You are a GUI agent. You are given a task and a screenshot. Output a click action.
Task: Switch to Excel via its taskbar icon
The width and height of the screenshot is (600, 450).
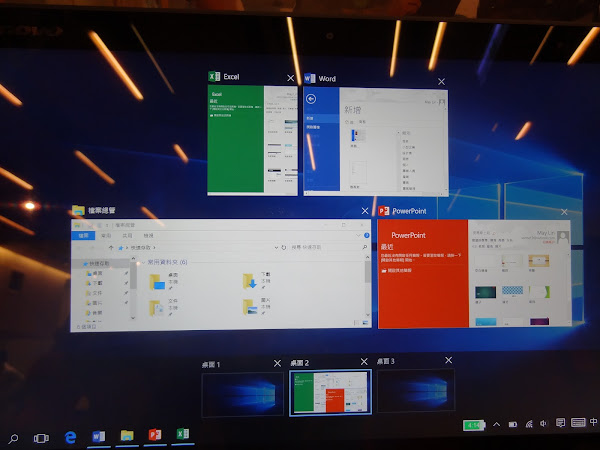coord(183,434)
